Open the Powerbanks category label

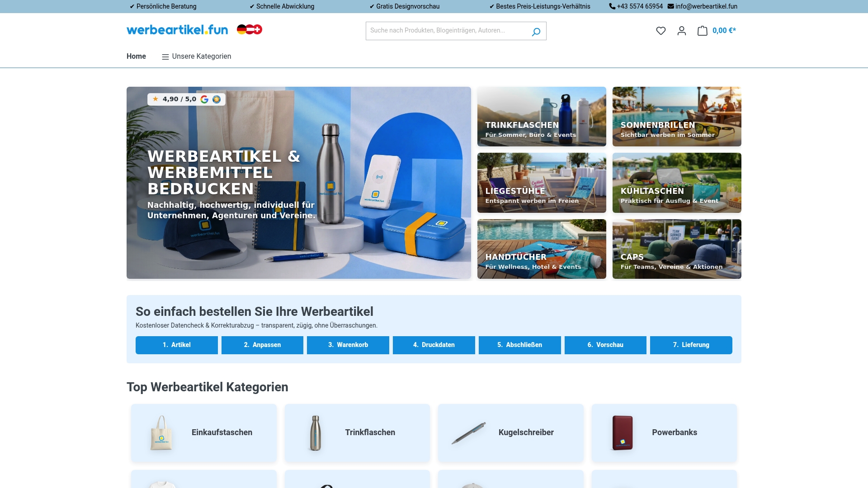click(x=675, y=432)
